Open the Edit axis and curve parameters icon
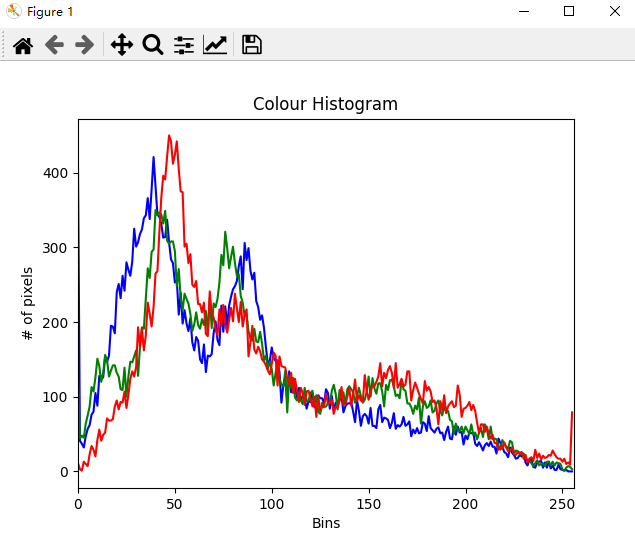 [215, 45]
